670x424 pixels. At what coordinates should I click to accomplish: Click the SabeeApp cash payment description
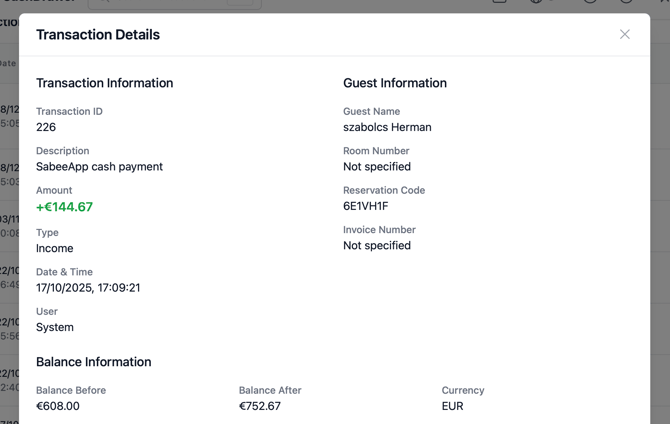pyautogui.click(x=99, y=167)
